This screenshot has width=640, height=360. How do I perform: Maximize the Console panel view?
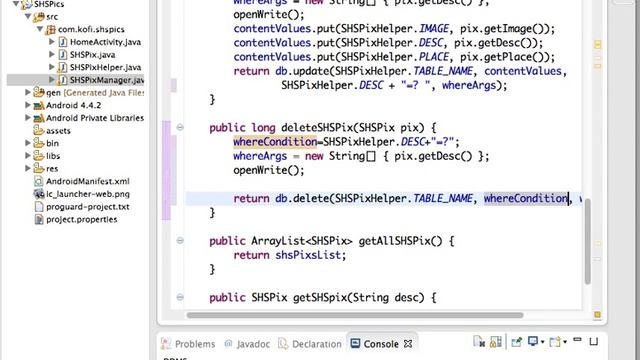click(x=594, y=341)
